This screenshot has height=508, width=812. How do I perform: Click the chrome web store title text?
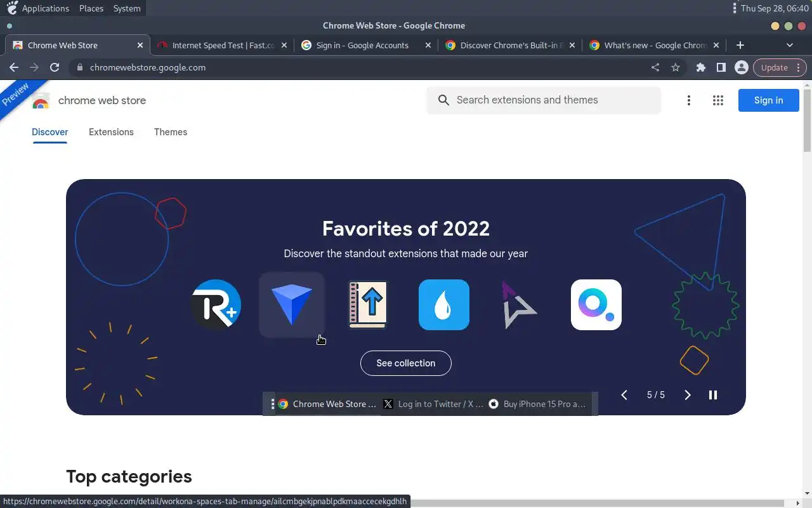point(102,100)
